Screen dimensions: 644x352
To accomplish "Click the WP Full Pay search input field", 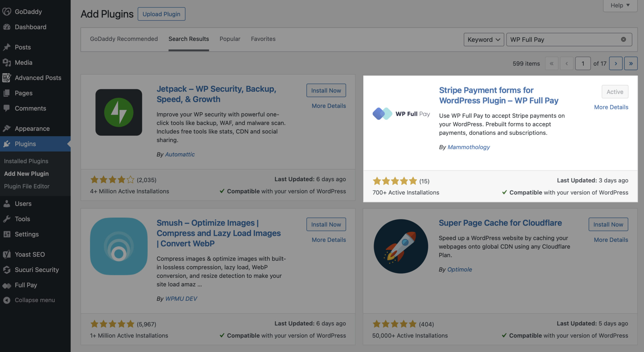I will coord(564,39).
